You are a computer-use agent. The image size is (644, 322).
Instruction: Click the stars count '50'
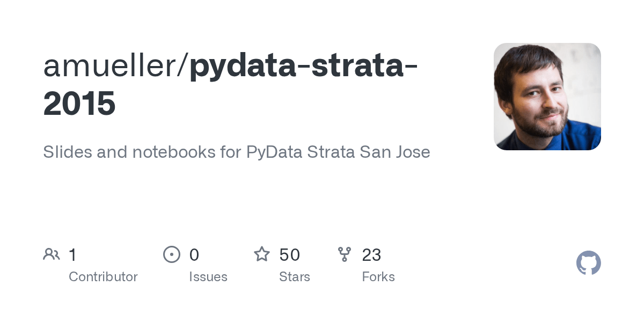(290, 255)
